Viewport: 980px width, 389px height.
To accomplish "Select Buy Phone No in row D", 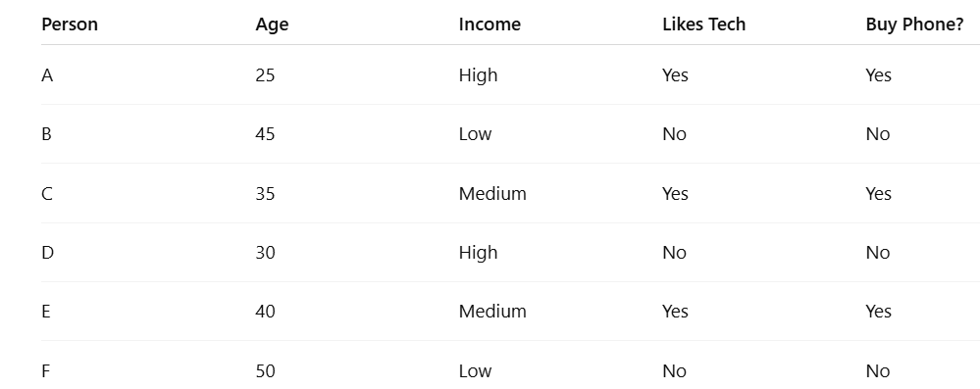I will (x=878, y=252).
